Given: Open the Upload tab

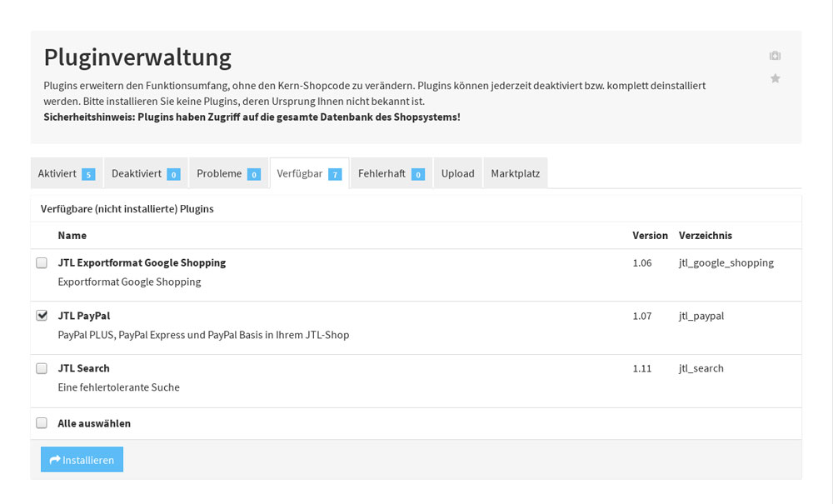Looking at the screenshot, I should coord(457,173).
